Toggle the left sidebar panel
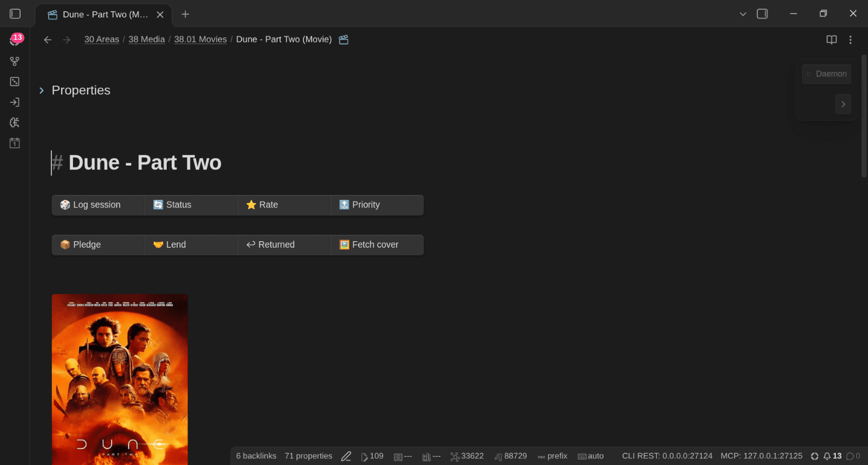The width and height of the screenshot is (868, 465). tap(15, 14)
